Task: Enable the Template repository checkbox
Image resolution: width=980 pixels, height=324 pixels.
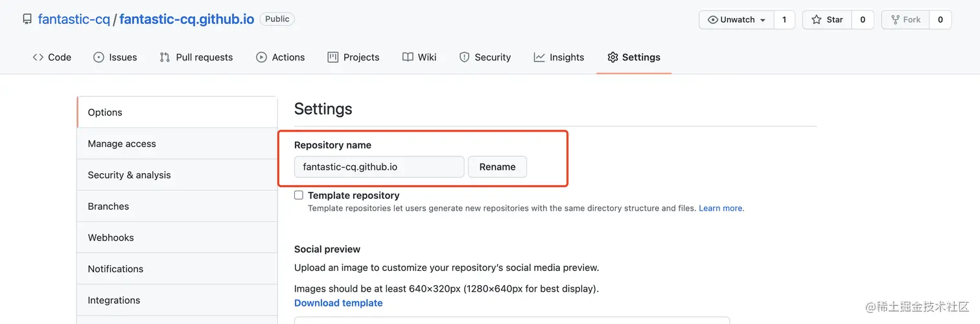Action: coord(299,195)
